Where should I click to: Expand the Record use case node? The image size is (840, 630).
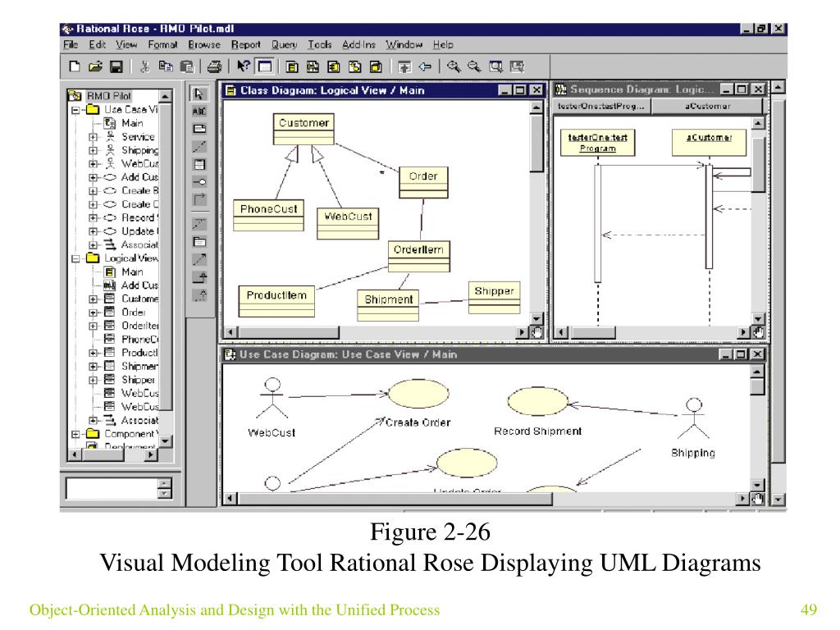pyautogui.click(x=94, y=218)
